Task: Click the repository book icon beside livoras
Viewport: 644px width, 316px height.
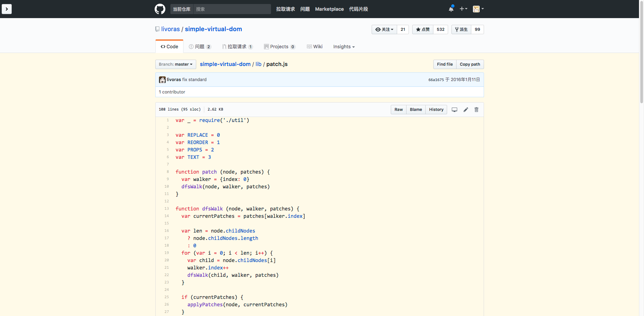Action: (157, 29)
